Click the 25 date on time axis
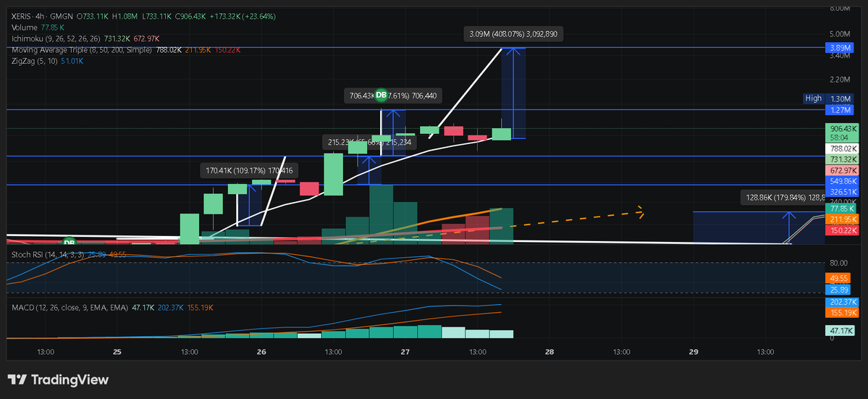The image size is (868, 399). tap(117, 352)
